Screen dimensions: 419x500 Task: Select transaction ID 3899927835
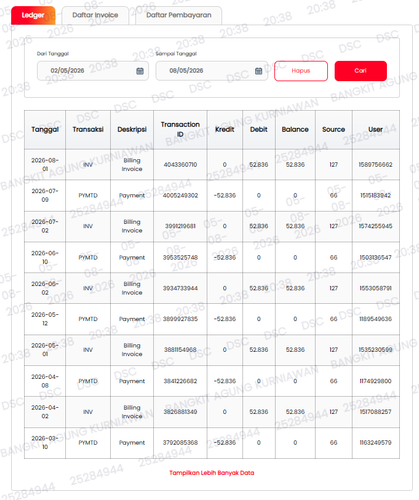(x=180, y=319)
